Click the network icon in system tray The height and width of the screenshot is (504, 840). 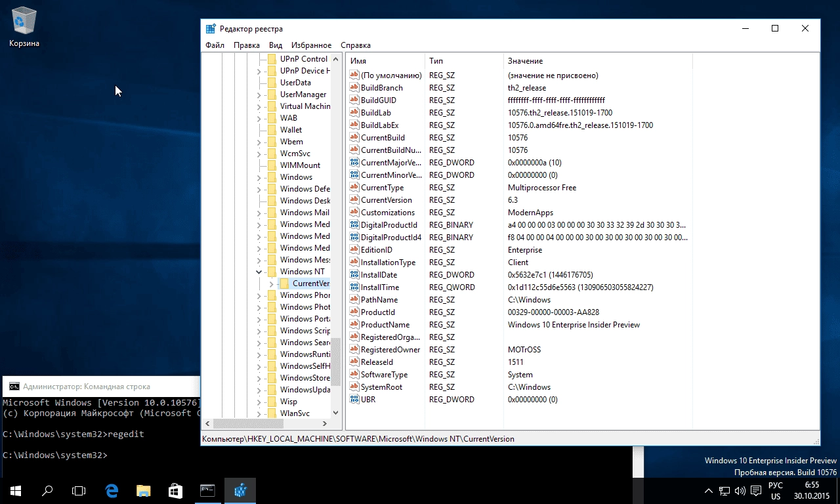[x=724, y=491]
